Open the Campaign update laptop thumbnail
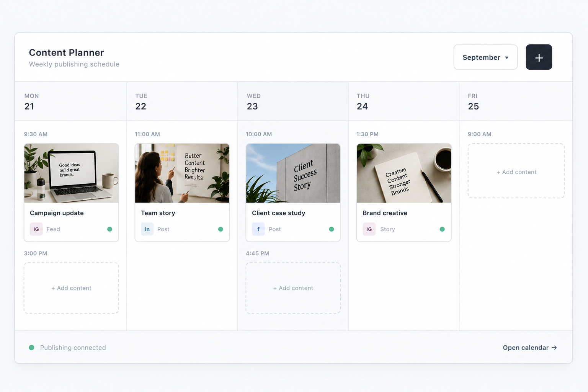Viewport: 588px width, 392px height. pyautogui.click(x=71, y=173)
